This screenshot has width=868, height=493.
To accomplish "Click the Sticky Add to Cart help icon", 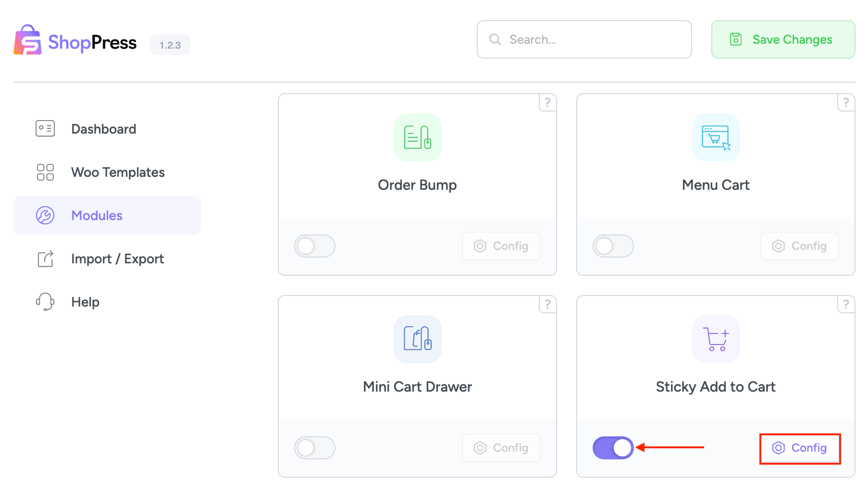I will pyautogui.click(x=846, y=304).
